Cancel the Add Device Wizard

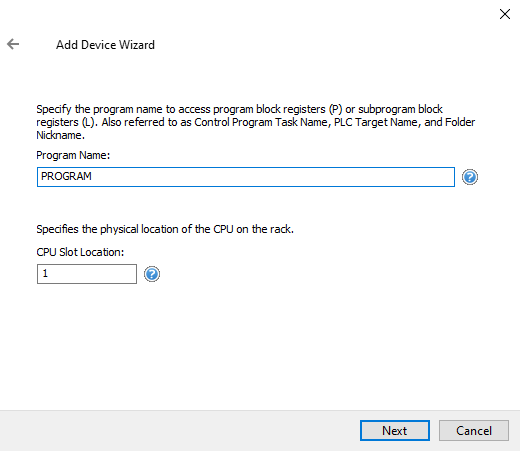pos(474,431)
